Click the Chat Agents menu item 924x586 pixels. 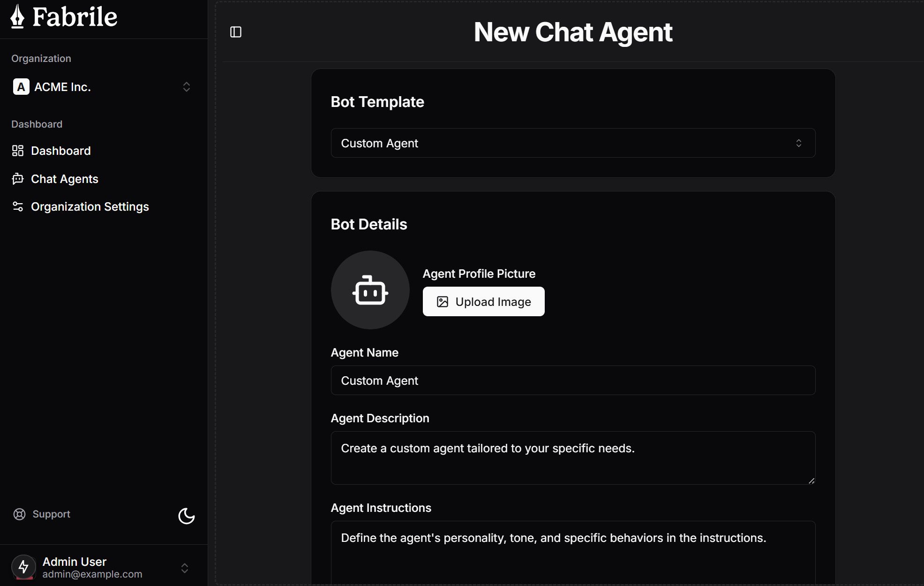pos(64,179)
